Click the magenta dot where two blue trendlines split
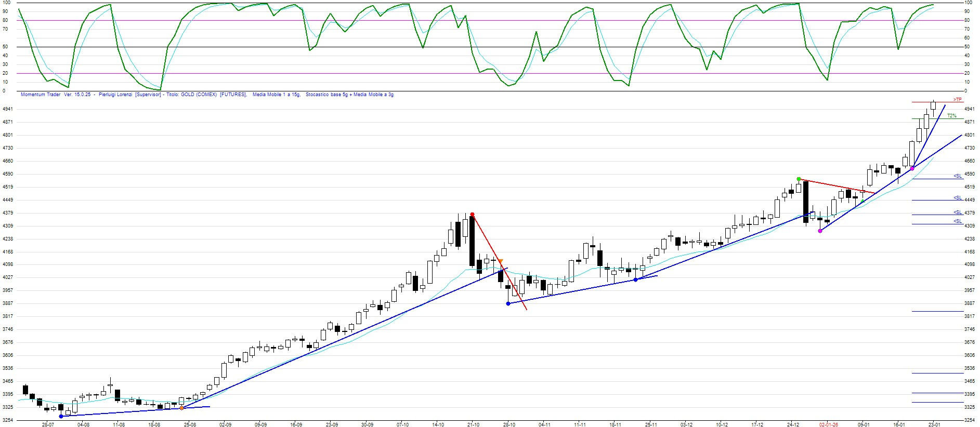Viewport: 980px width, 427px height. coord(912,168)
